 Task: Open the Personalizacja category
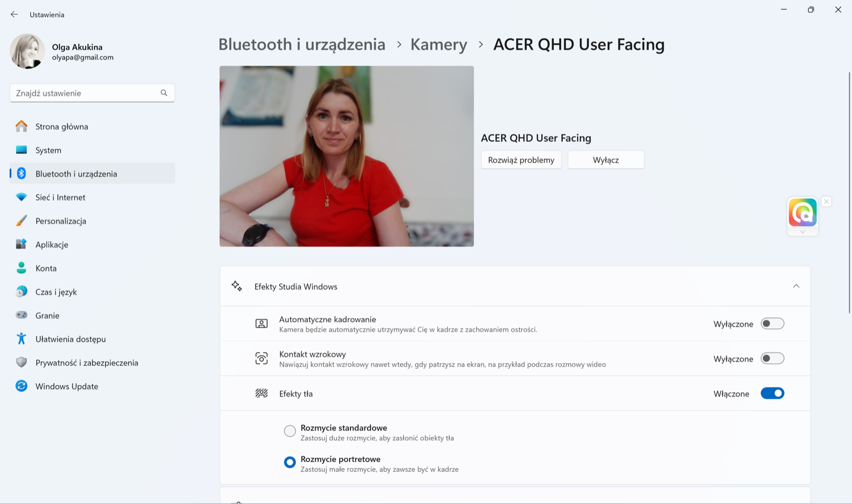coord(92,221)
